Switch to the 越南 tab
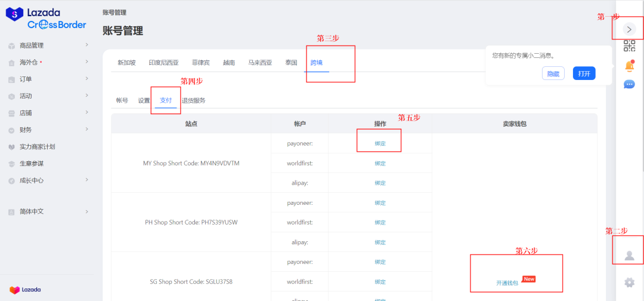Viewport: 644px width, 301px height. pyautogui.click(x=229, y=63)
